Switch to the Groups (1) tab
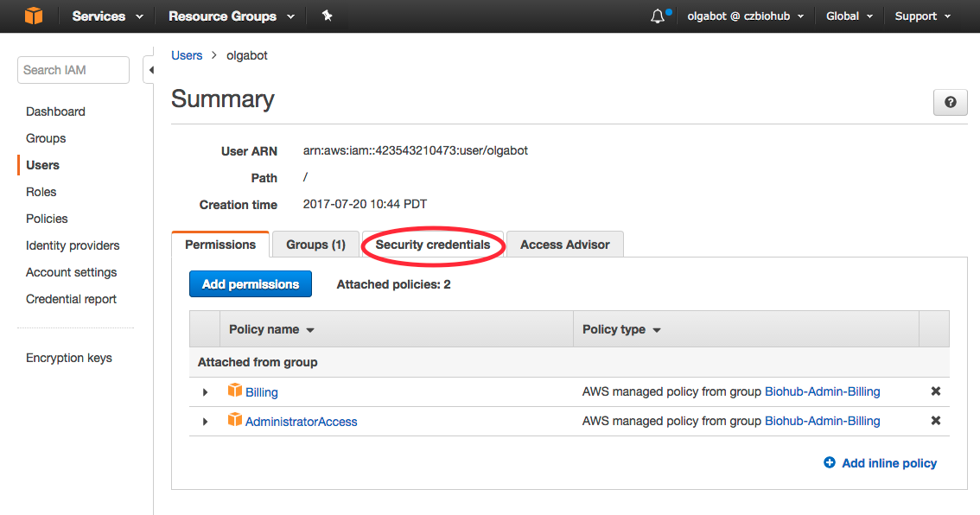Image resolution: width=980 pixels, height=515 pixels. 315,245
